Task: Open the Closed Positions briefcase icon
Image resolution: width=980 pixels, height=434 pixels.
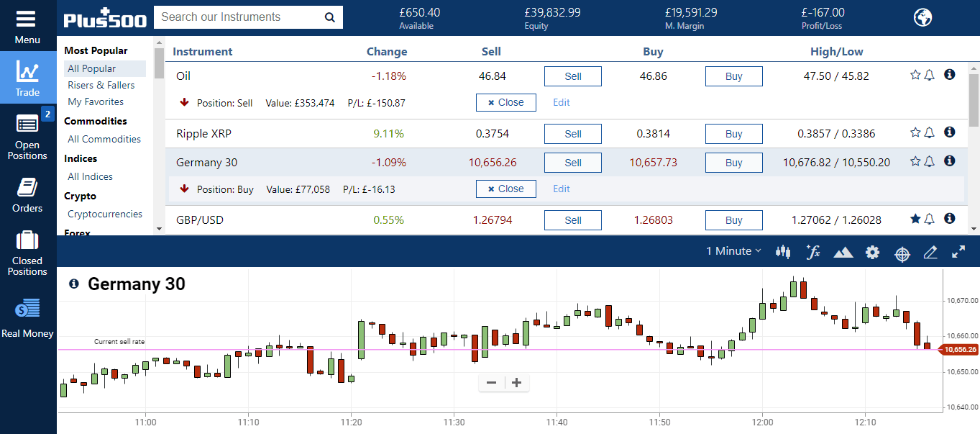Action: (27, 240)
